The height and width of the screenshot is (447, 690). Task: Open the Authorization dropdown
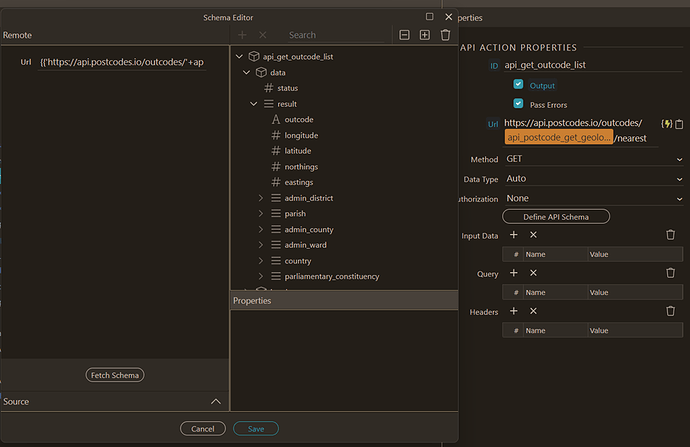click(x=593, y=198)
